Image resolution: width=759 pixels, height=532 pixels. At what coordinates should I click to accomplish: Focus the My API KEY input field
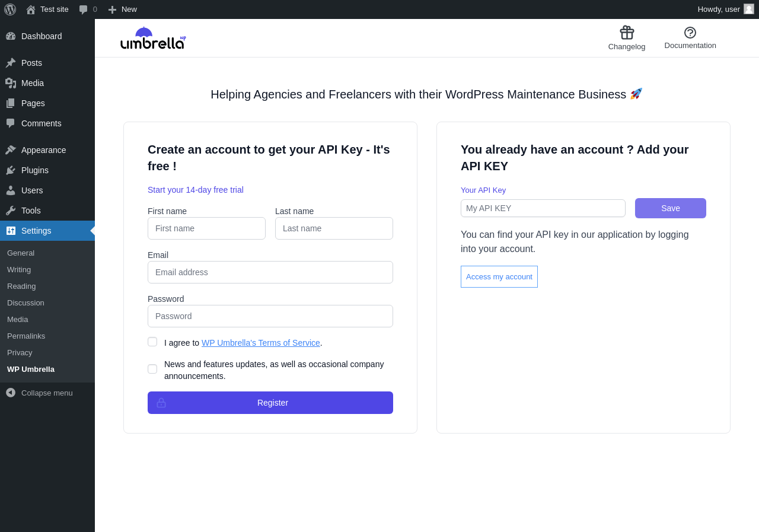[543, 208]
